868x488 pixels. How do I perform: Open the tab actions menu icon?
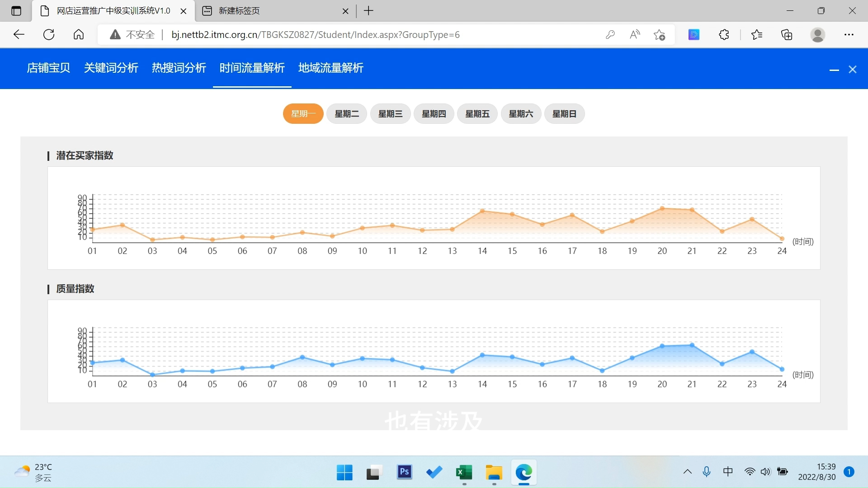coord(16,11)
